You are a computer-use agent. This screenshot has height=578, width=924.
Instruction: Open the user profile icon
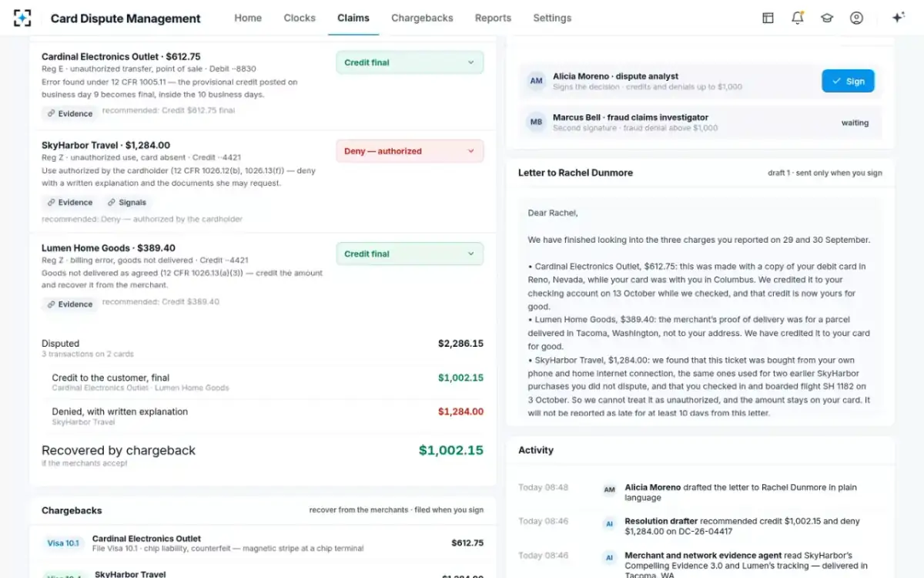856,18
